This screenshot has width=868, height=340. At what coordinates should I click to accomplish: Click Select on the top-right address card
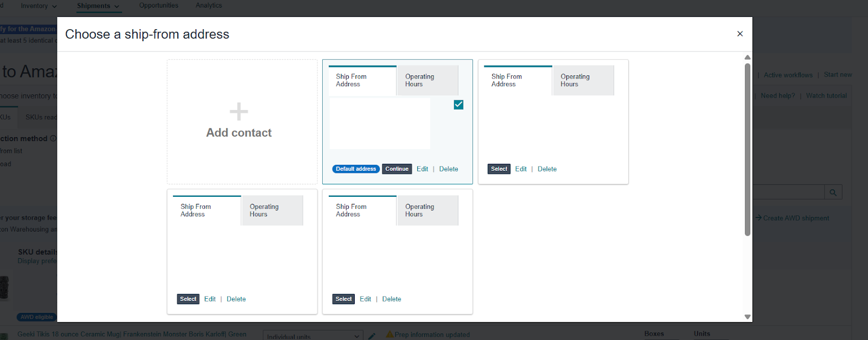499,169
